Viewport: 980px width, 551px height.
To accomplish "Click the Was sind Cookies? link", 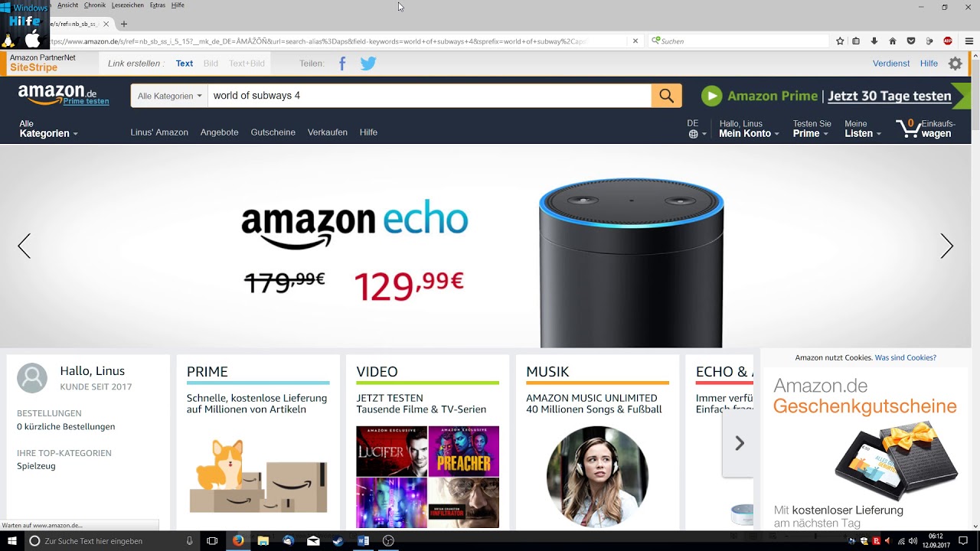I will click(x=906, y=357).
